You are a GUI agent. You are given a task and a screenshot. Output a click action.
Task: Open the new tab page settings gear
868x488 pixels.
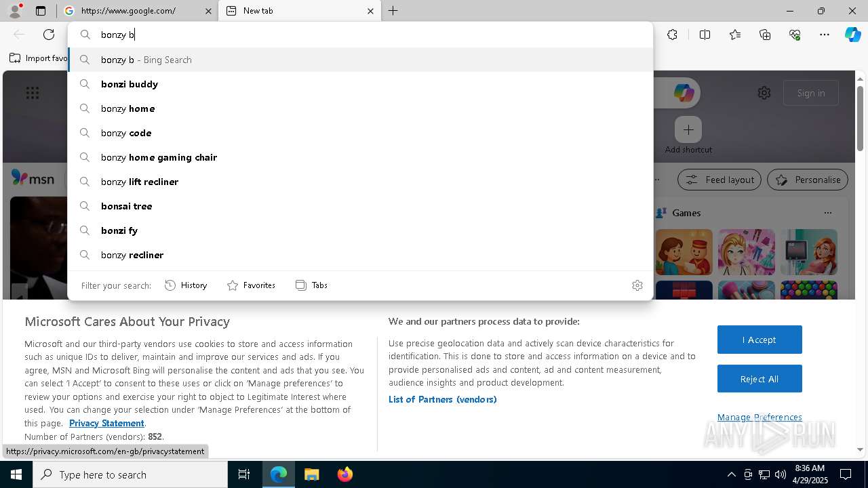[x=764, y=93]
